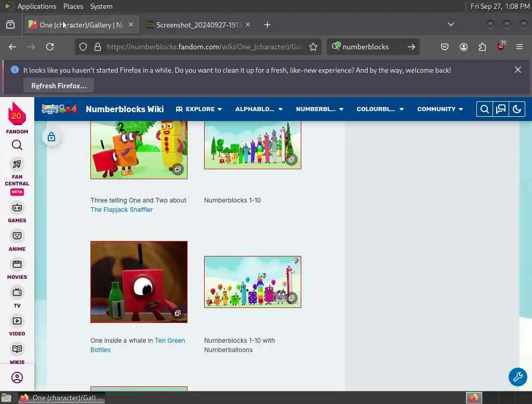Click the page lock icon
Screen dimensions: 532x404
tap(51, 137)
